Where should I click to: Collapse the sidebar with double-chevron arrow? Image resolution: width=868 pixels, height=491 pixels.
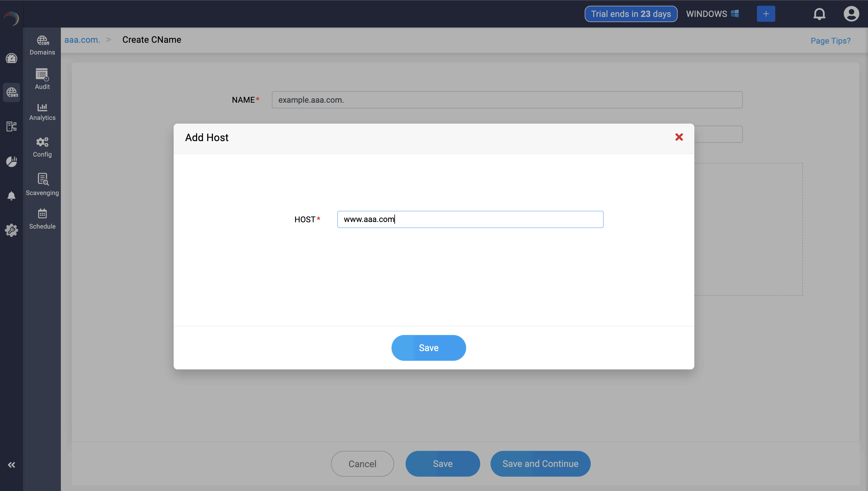pos(11,465)
